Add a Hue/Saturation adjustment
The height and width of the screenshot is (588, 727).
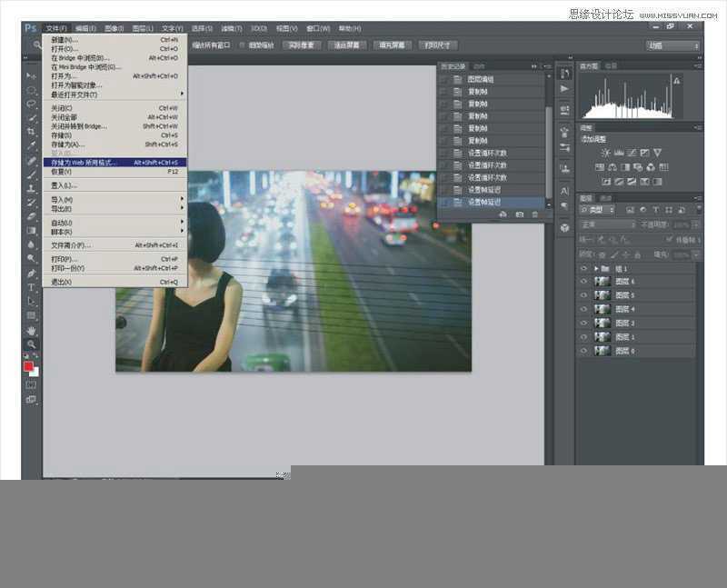pyautogui.click(x=600, y=167)
